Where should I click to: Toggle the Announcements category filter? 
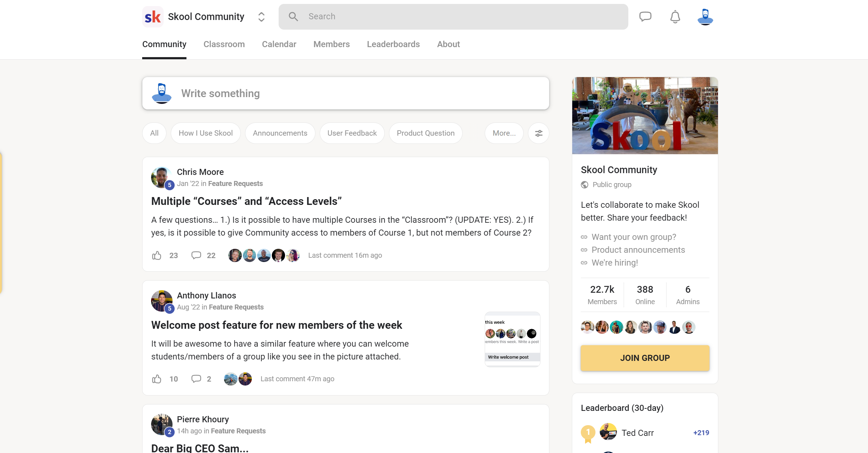click(x=280, y=133)
